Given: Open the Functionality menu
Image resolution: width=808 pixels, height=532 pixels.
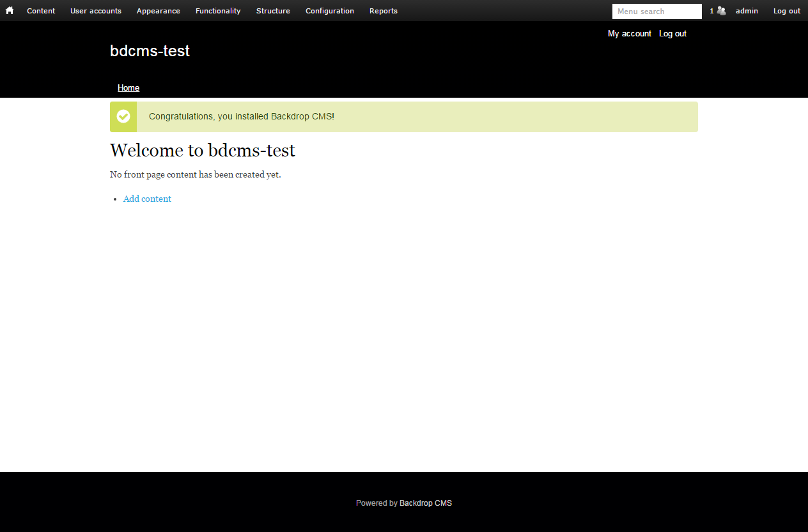Looking at the screenshot, I should tap(218, 11).
